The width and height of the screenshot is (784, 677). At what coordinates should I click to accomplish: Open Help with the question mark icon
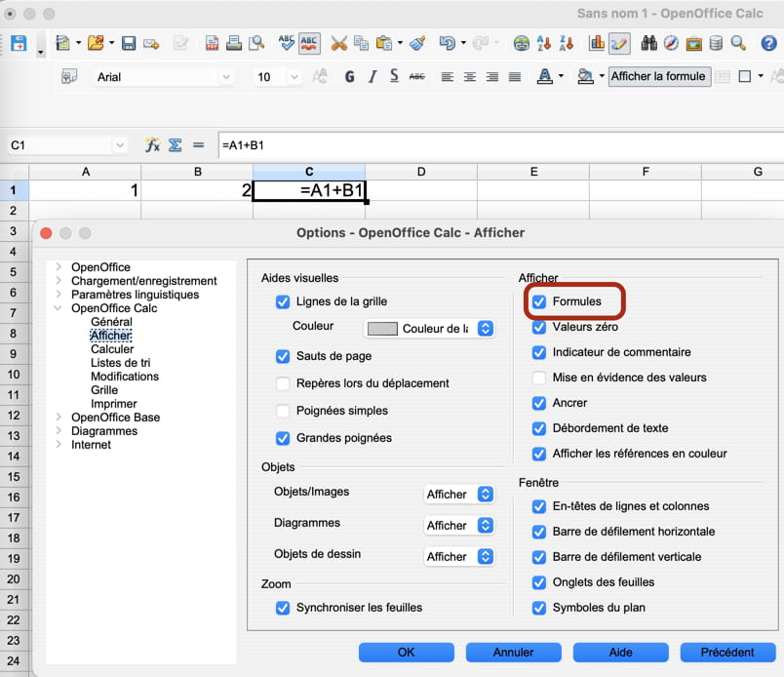click(x=768, y=44)
